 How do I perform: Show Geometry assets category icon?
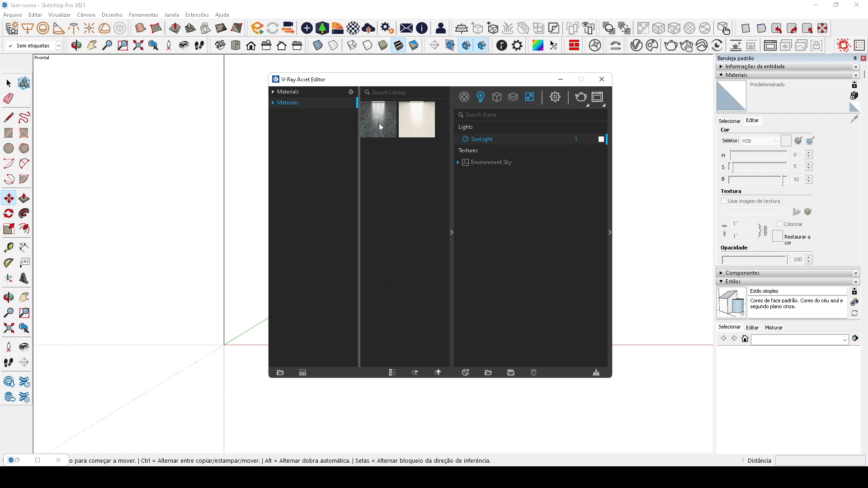pos(496,97)
